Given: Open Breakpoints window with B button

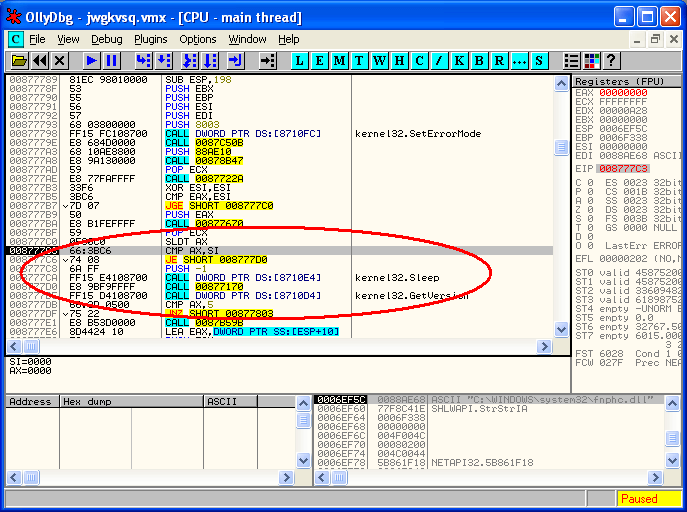Looking at the screenshot, I should pyautogui.click(x=479, y=60).
